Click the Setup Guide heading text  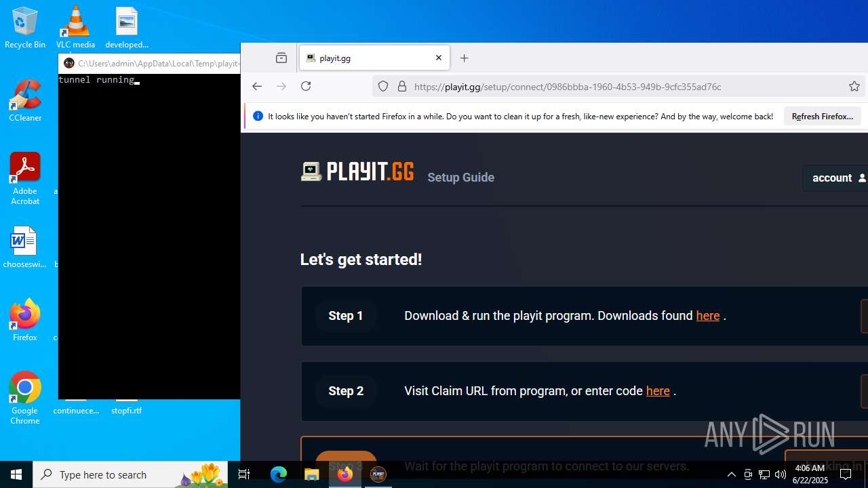tap(460, 178)
